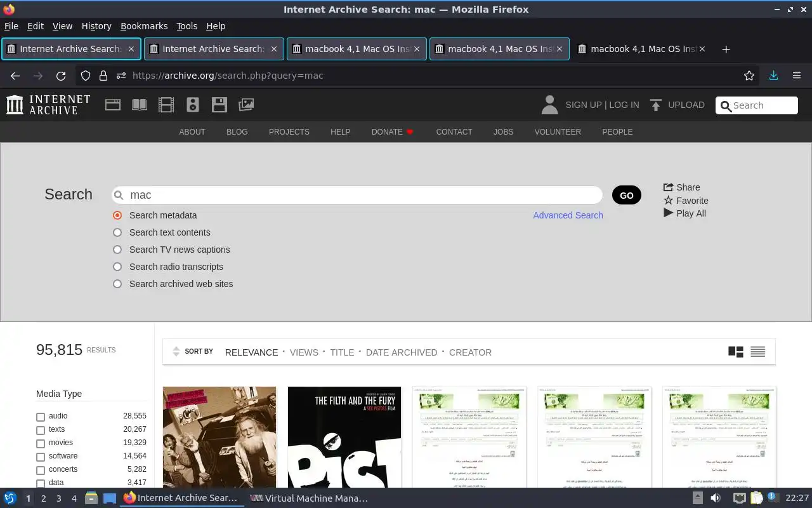Open the Edit menu
Viewport: 812px width, 508px height.
tap(36, 26)
